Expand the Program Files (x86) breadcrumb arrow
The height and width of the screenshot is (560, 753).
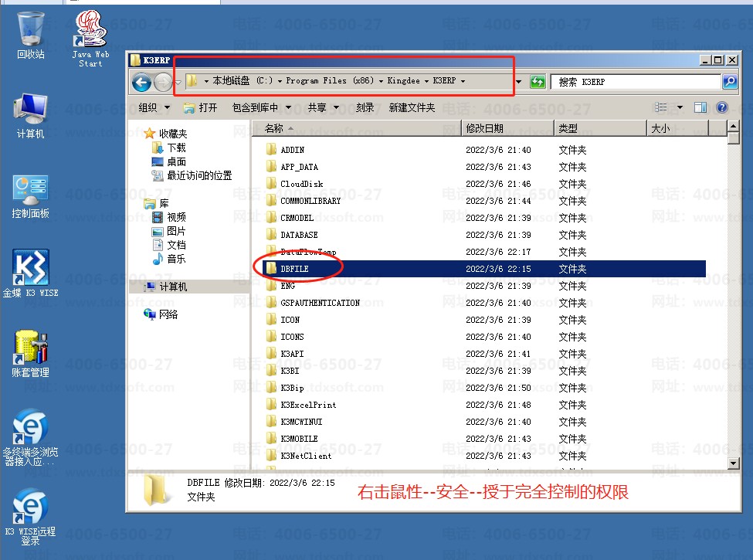pyautogui.click(x=381, y=81)
